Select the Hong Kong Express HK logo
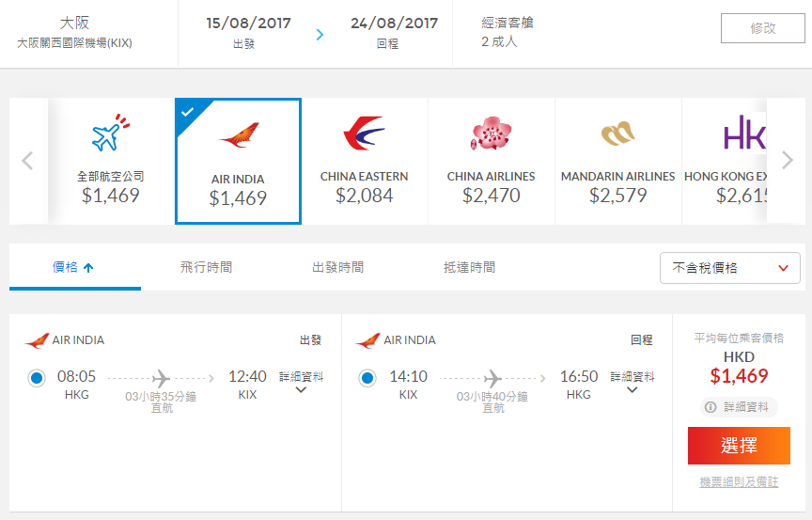Image resolution: width=812 pixels, height=520 pixels. pyautogui.click(x=744, y=132)
